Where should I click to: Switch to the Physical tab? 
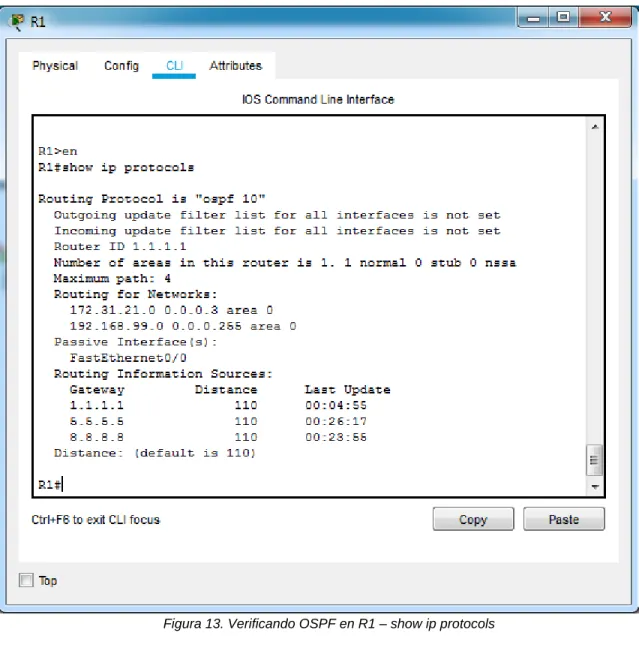point(55,66)
